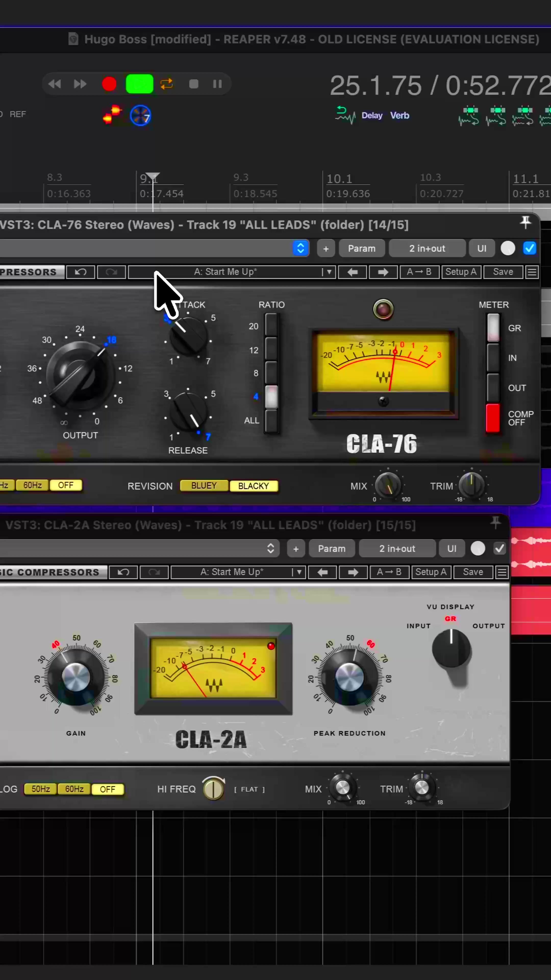Select BLACKY revision on CLA-76
Image resolution: width=551 pixels, height=980 pixels.
[x=254, y=486]
